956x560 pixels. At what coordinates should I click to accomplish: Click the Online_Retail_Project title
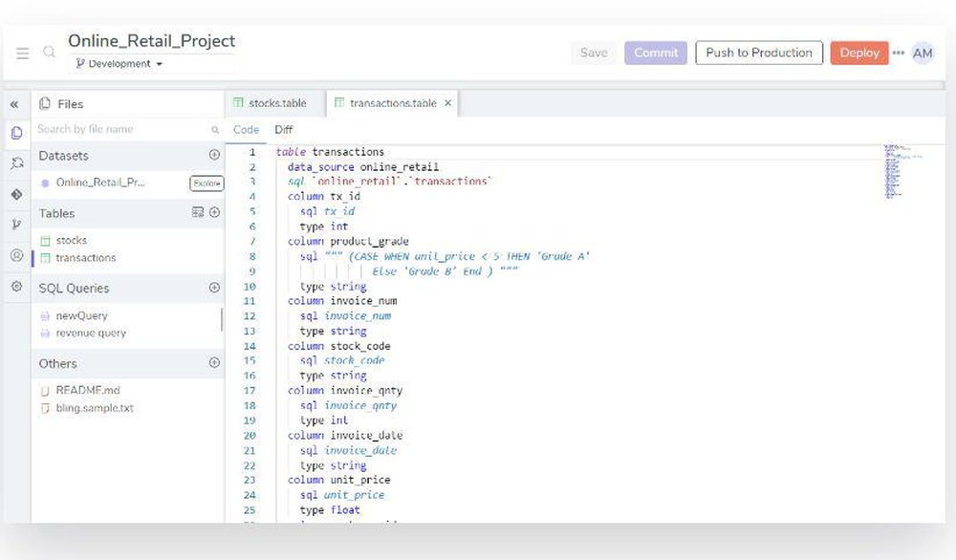pyautogui.click(x=151, y=41)
